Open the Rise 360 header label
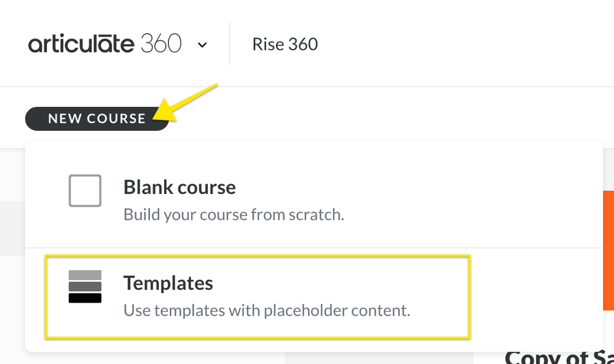614x364 pixels. tap(285, 44)
